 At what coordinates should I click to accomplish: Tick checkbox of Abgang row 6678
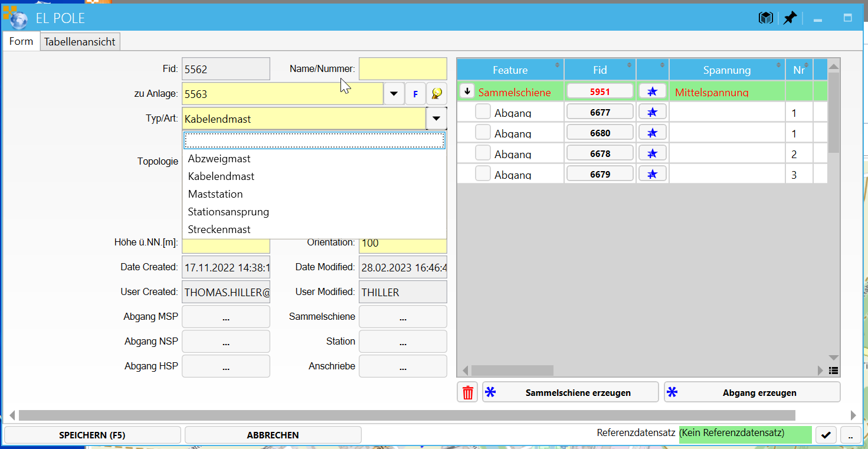[483, 153]
